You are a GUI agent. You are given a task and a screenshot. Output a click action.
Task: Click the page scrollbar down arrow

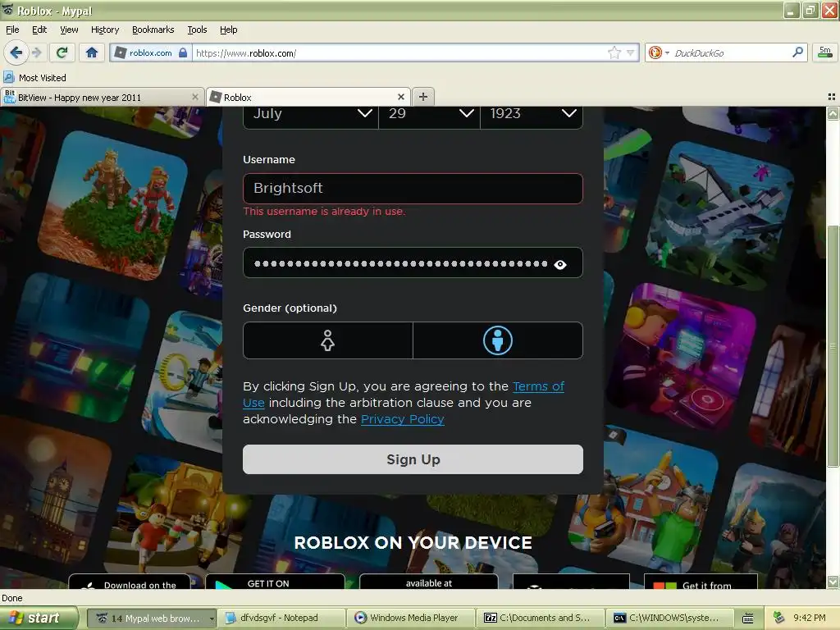coord(833,582)
